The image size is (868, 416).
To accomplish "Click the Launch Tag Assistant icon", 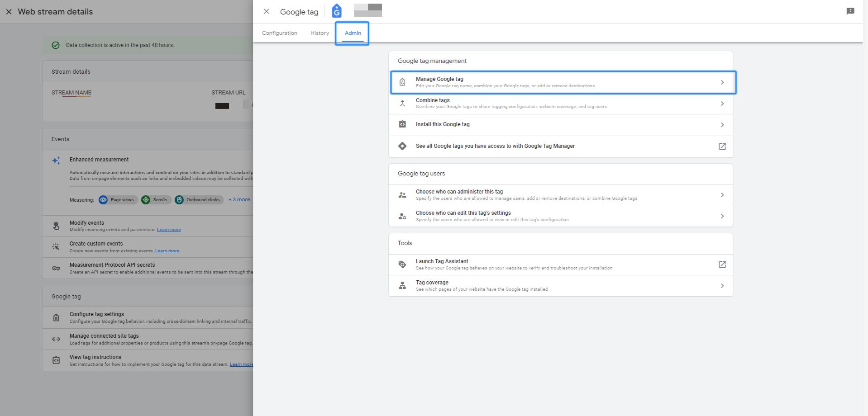I will pos(402,265).
